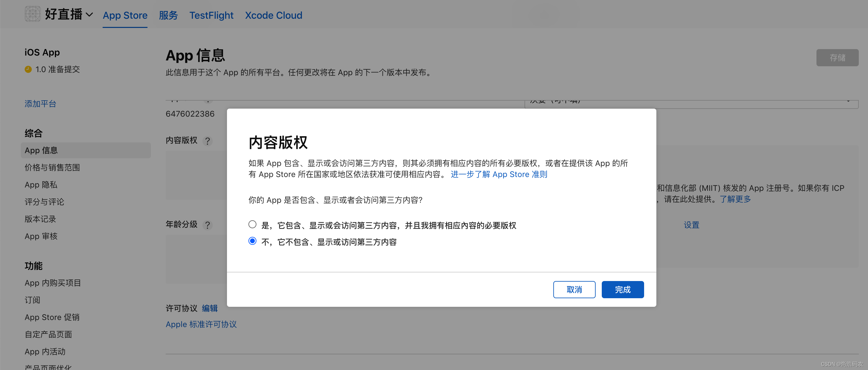868x370 pixels.
Task: Click the 设置 link on the right
Action: point(691,225)
